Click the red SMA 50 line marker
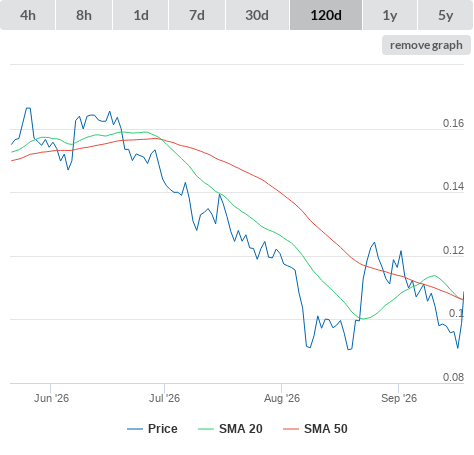 click(291, 429)
